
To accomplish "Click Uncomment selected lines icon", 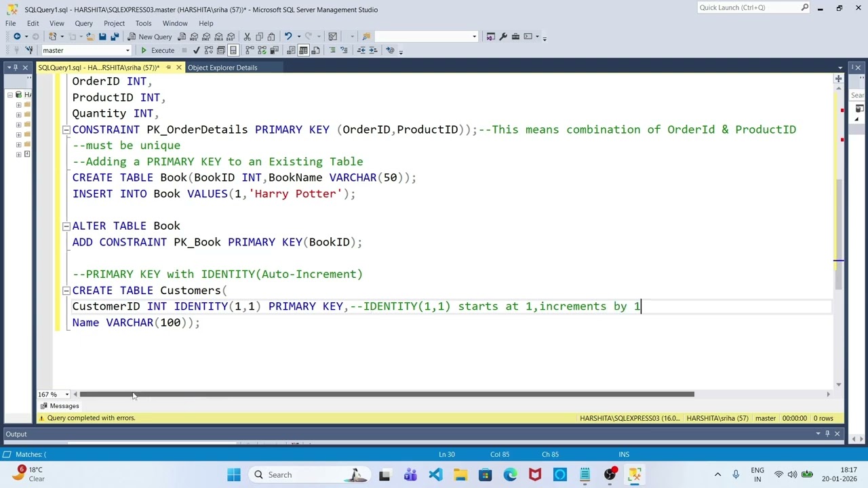I will 344,50.
